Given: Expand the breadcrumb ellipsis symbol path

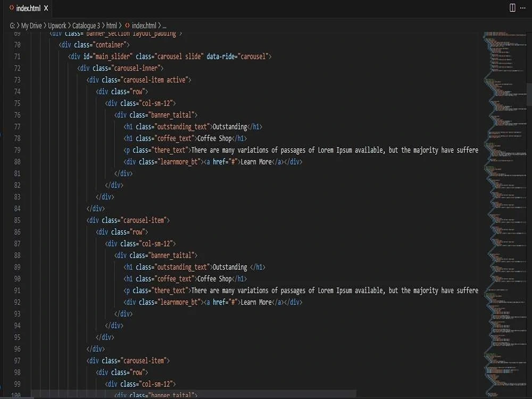Looking at the screenshot, I should 164,26.
